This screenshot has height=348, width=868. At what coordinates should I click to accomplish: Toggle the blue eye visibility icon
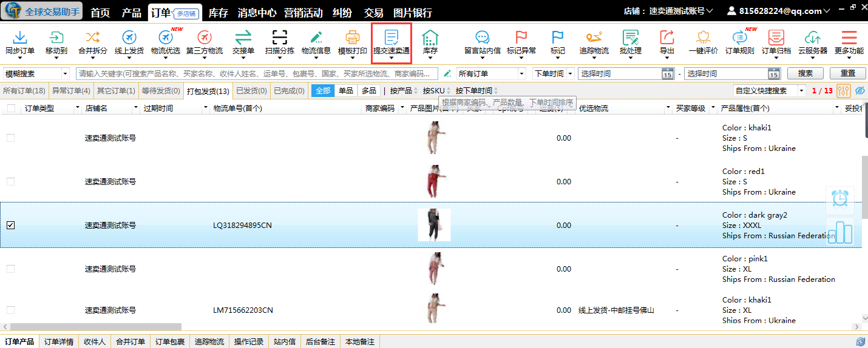[x=860, y=91]
